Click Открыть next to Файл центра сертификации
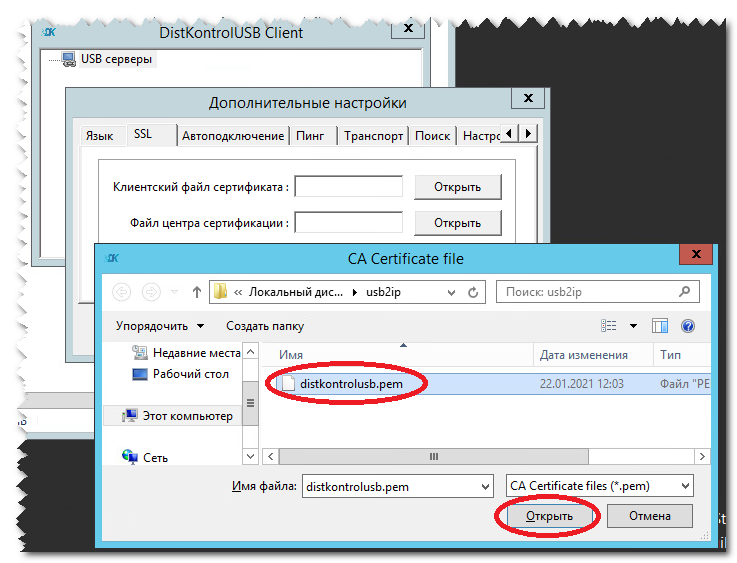 click(x=457, y=223)
